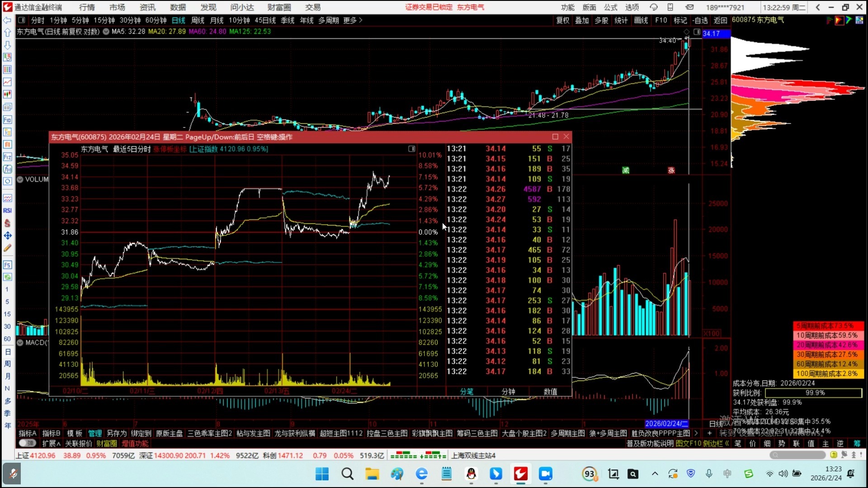
Task: Click the mobile phone icon in title bar
Action: click(x=670, y=7)
